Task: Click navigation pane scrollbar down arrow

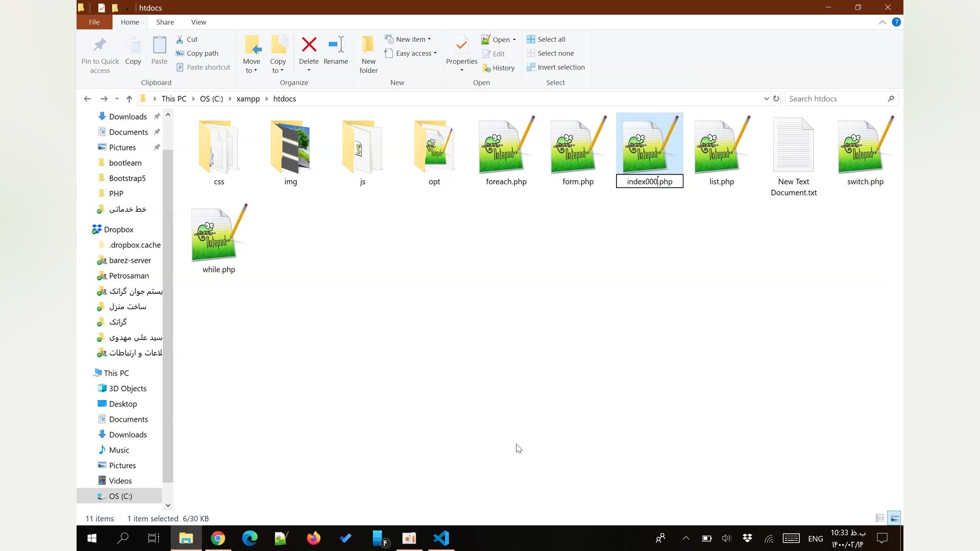Action: coord(168,505)
